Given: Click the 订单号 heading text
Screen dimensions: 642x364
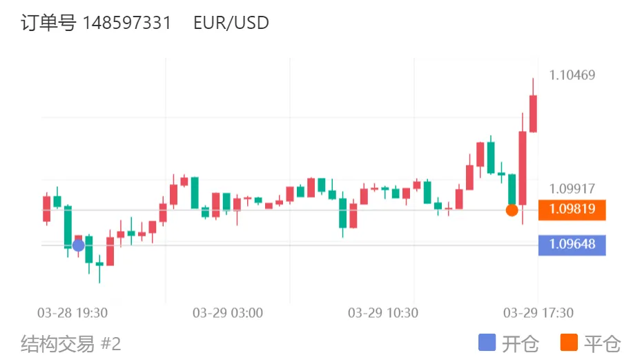Looking at the screenshot, I should [48, 23].
